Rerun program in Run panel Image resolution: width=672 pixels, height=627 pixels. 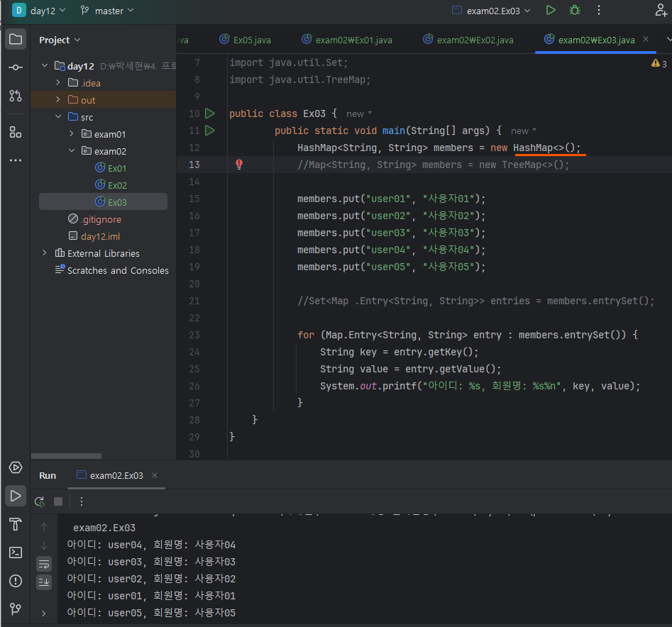pyautogui.click(x=40, y=501)
